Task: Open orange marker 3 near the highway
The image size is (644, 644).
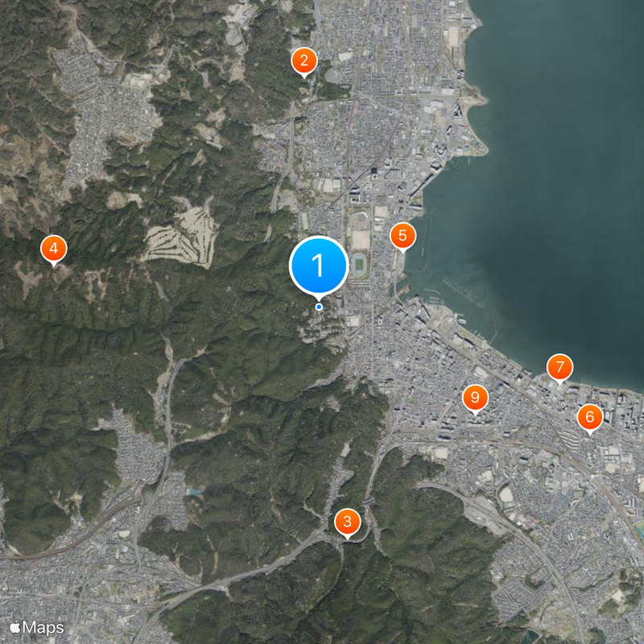Action: tap(347, 522)
